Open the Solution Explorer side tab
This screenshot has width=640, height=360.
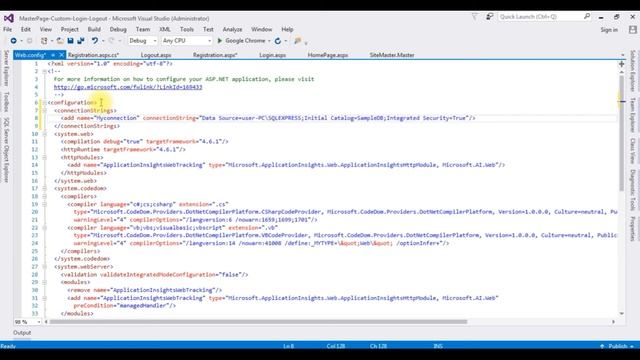pyautogui.click(x=633, y=70)
